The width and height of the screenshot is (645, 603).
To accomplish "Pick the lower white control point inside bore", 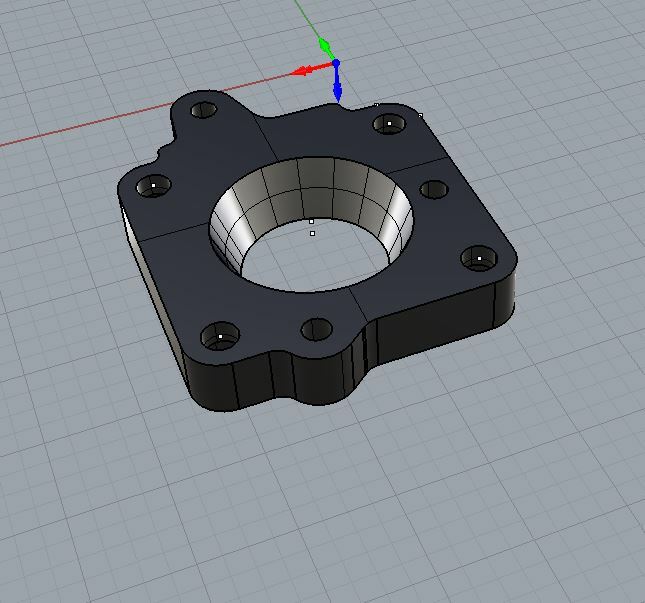I will click(313, 233).
